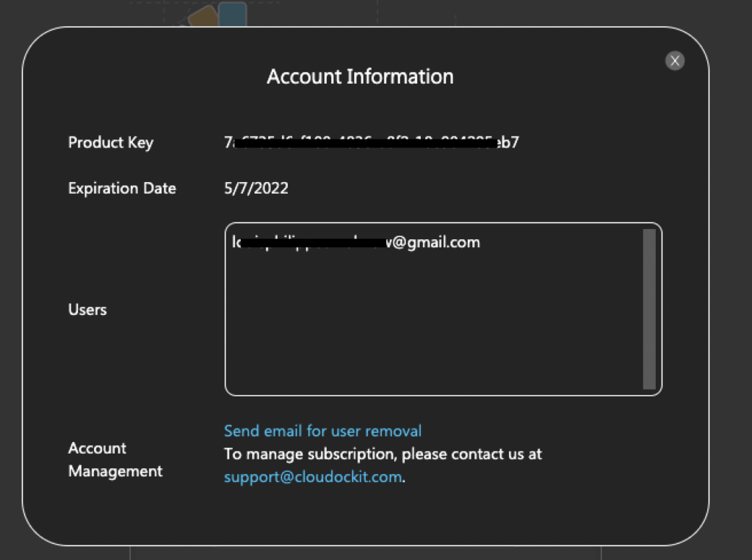Click the Account Information dialog title
The width and height of the screenshot is (752, 560).
pos(360,77)
